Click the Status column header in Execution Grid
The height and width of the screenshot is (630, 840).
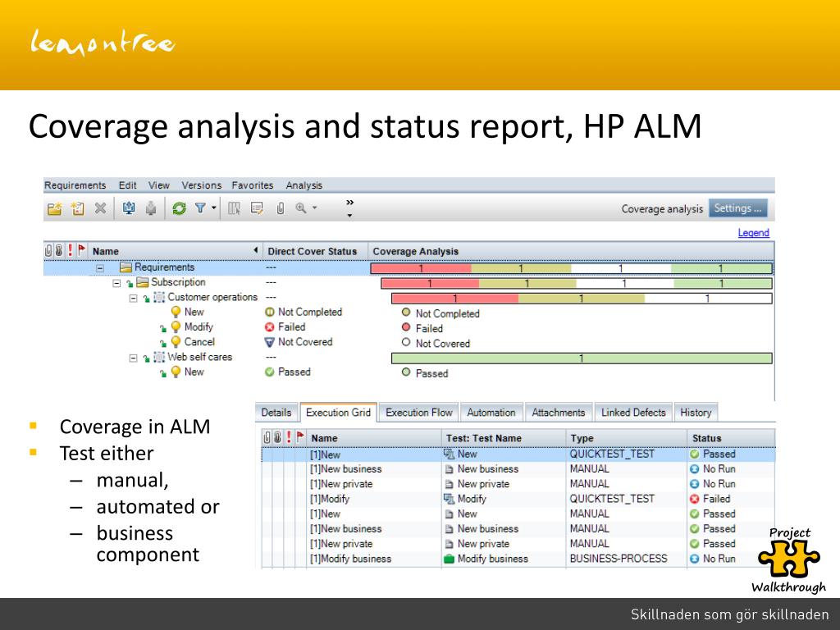click(731, 438)
